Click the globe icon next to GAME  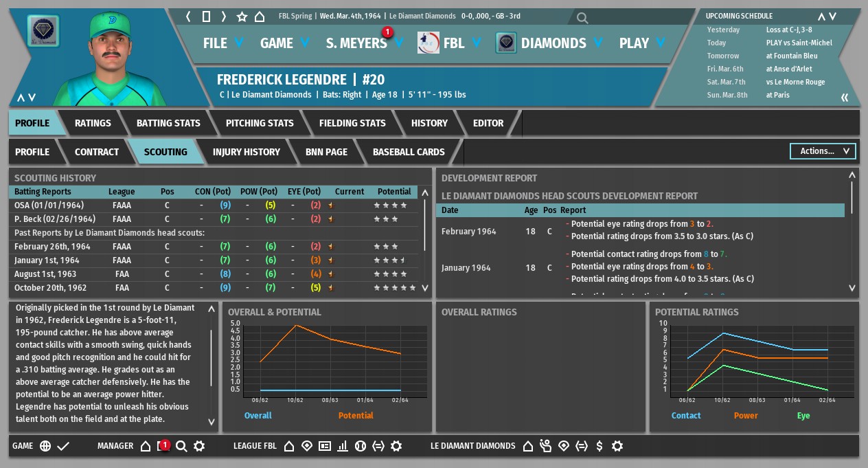click(x=45, y=446)
